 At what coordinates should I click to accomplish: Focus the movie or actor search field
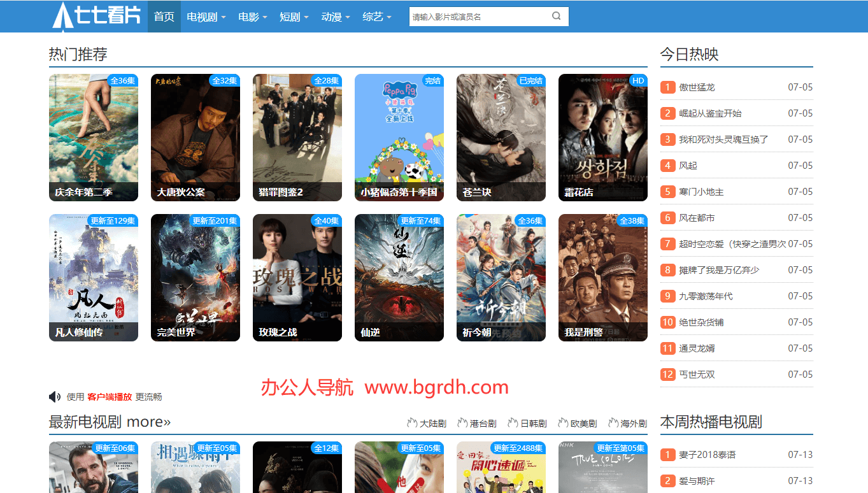[478, 17]
